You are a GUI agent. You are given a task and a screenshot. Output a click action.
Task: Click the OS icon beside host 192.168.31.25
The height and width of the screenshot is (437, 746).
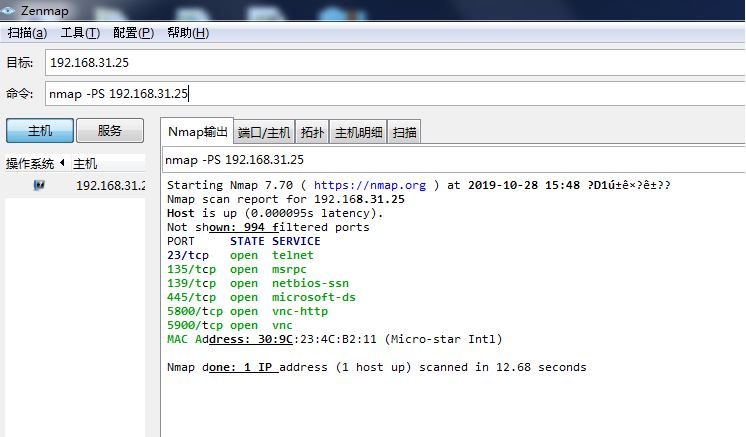39,185
